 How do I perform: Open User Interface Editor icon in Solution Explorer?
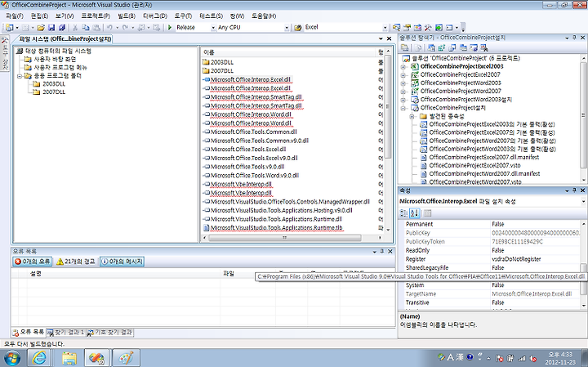pyautogui.click(x=463, y=47)
